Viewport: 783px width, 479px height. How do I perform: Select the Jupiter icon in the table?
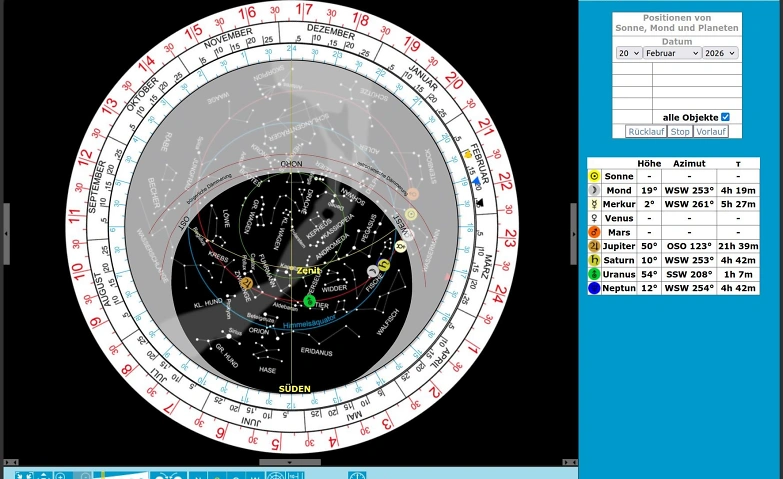click(594, 246)
